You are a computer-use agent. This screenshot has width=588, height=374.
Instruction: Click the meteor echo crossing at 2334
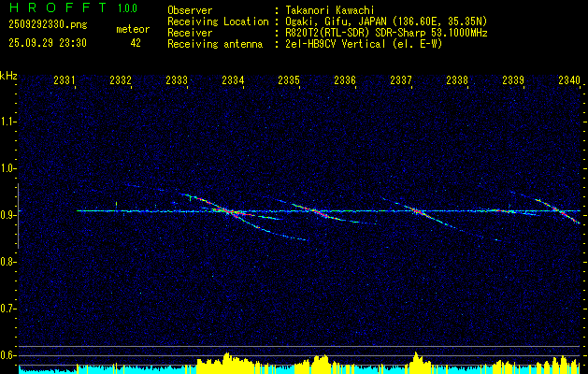tap(228, 212)
